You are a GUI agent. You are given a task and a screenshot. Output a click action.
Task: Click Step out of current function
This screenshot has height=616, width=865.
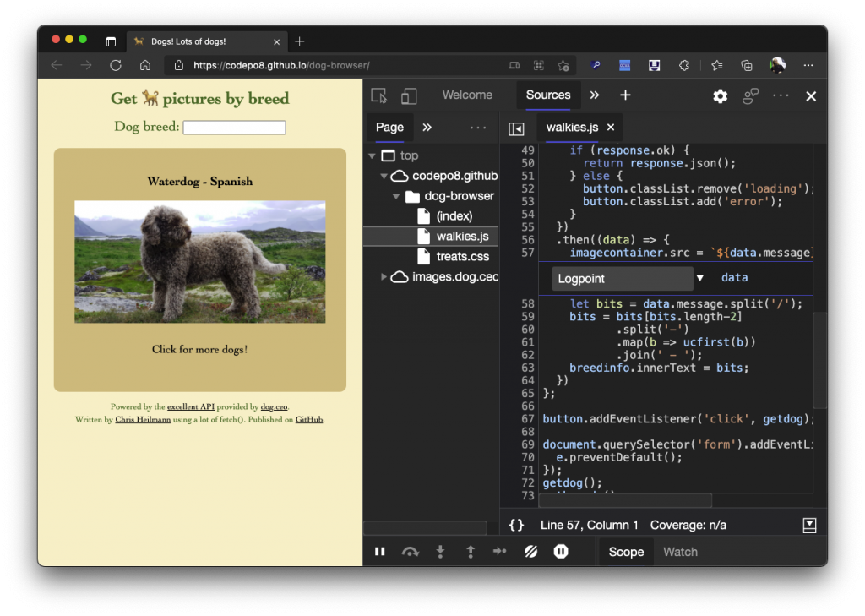tap(471, 552)
